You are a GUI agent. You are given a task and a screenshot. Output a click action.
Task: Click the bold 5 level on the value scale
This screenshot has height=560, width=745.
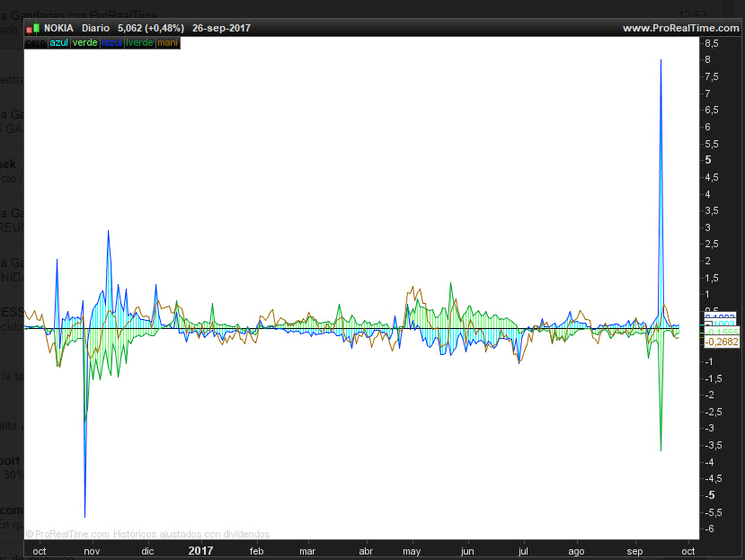(x=708, y=160)
